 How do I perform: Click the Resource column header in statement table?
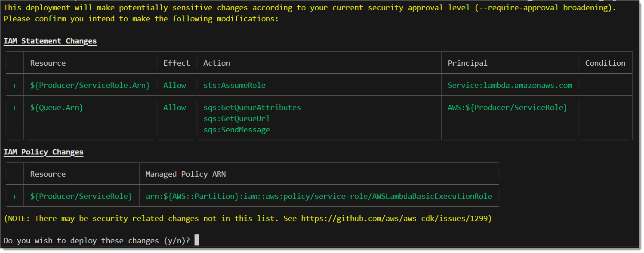(48, 63)
